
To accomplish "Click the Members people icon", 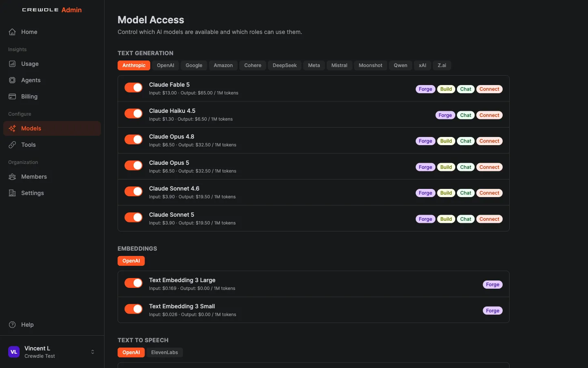I will tap(12, 177).
